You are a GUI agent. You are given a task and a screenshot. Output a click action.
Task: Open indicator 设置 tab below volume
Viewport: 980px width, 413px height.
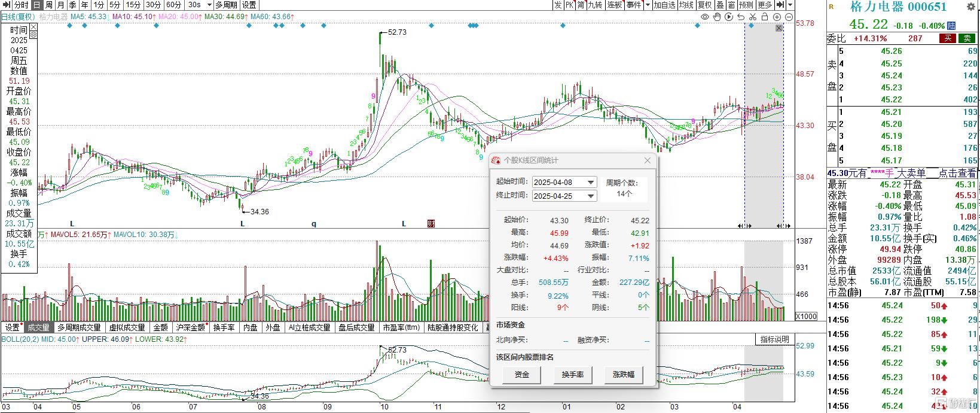(12, 327)
